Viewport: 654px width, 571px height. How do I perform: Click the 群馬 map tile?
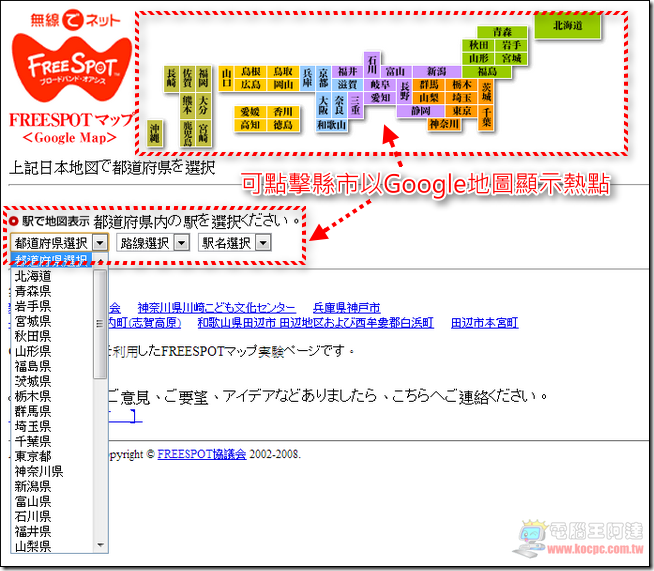click(x=428, y=85)
